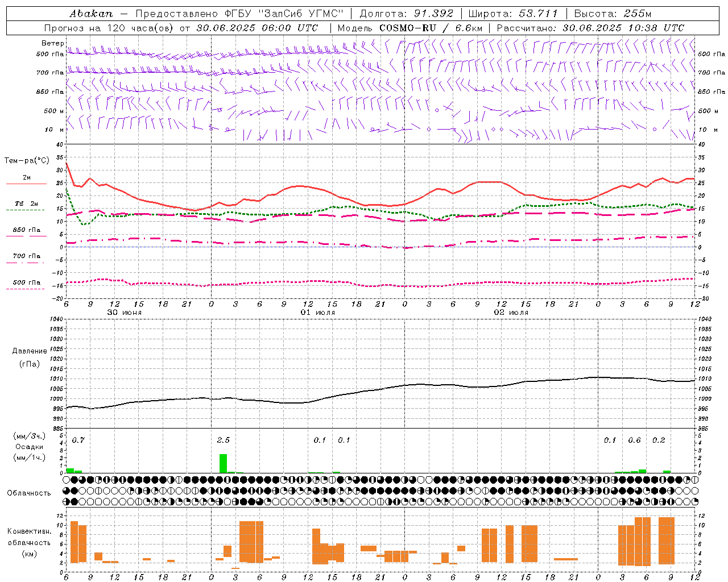Click the "0.7" precipitation total value
The image size is (728, 582).
click(78, 440)
